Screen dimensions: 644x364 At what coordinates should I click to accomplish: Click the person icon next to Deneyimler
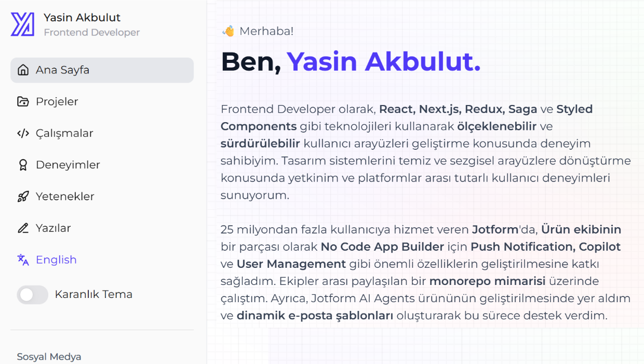point(23,165)
